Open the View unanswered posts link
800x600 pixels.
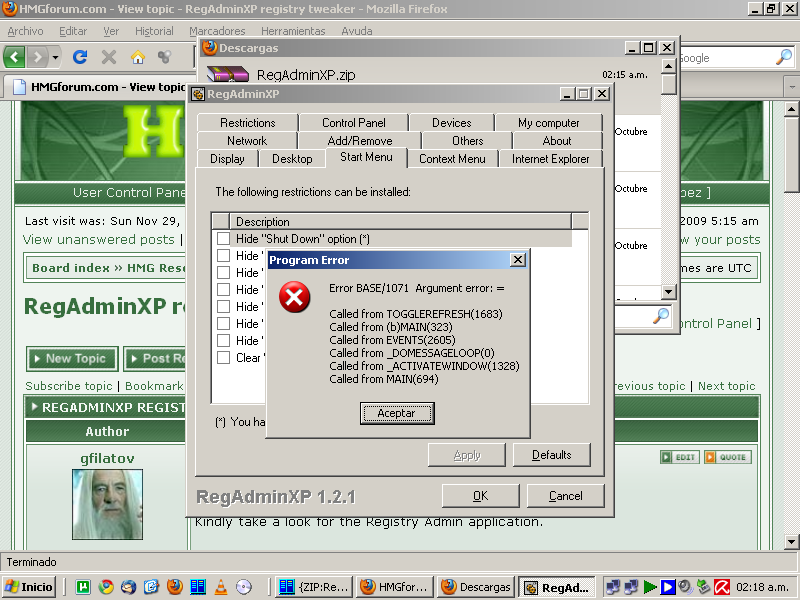[98, 240]
